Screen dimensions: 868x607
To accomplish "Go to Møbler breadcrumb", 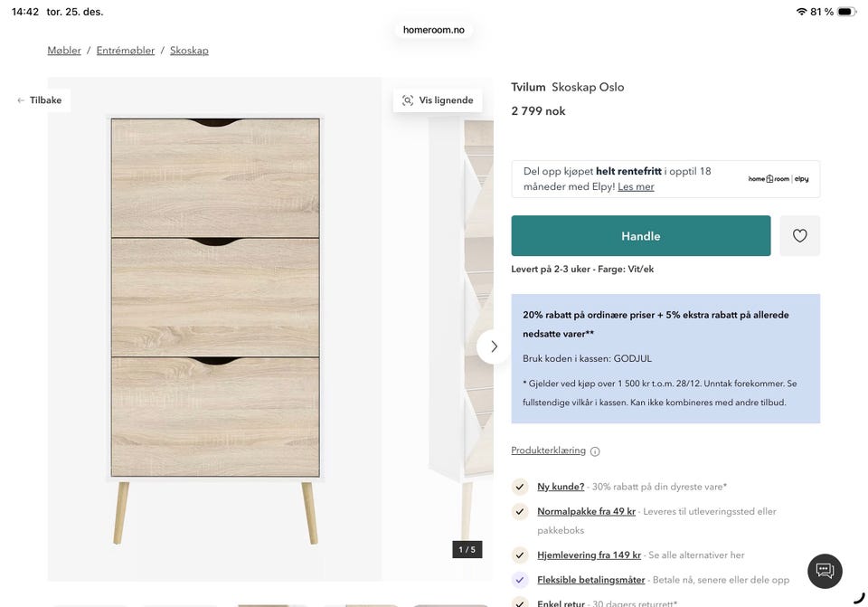I will [x=64, y=51].
